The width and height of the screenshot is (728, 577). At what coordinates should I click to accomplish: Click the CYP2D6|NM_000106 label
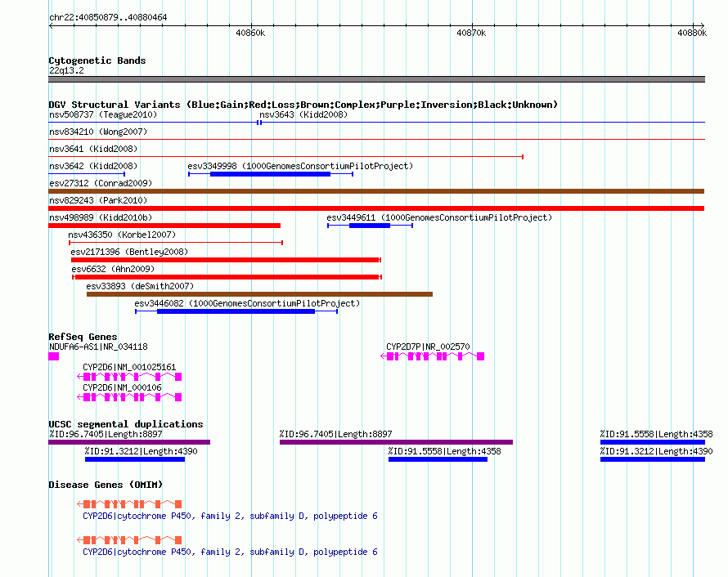point(122,387)
